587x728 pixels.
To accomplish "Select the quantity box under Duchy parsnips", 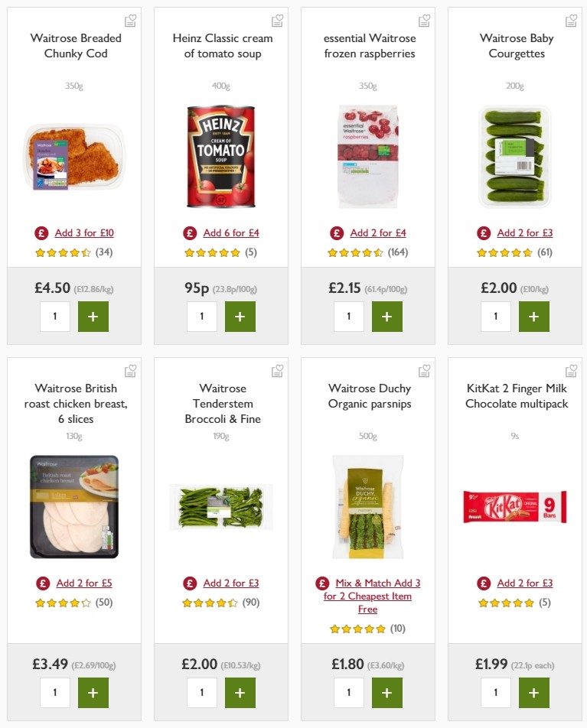I will (x=349, y=692).
